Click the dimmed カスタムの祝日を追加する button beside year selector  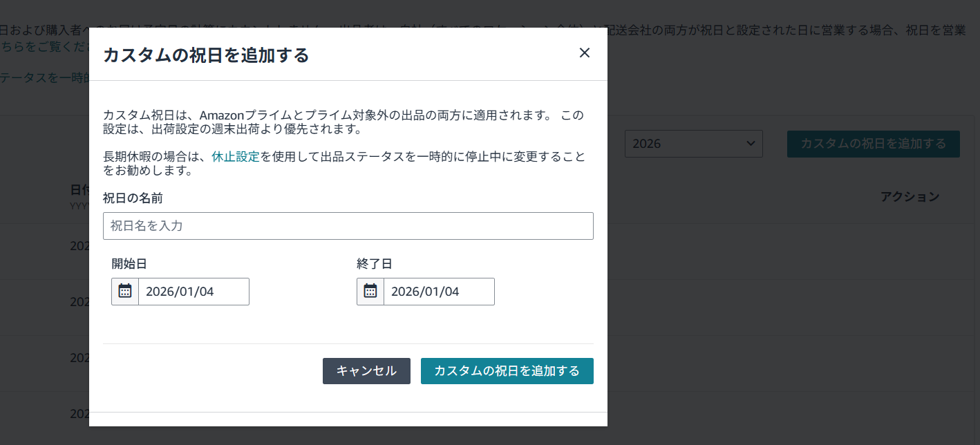click(x=873, y=144)
